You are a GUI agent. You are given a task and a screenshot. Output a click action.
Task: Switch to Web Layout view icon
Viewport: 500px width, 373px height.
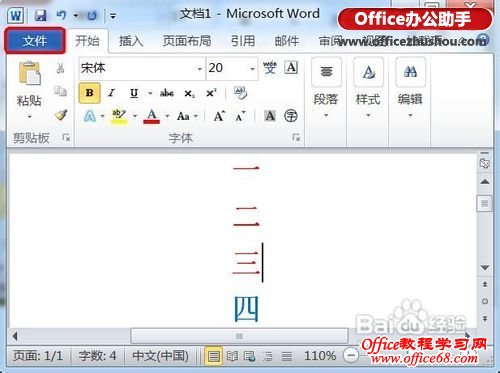tap(250, 356)
